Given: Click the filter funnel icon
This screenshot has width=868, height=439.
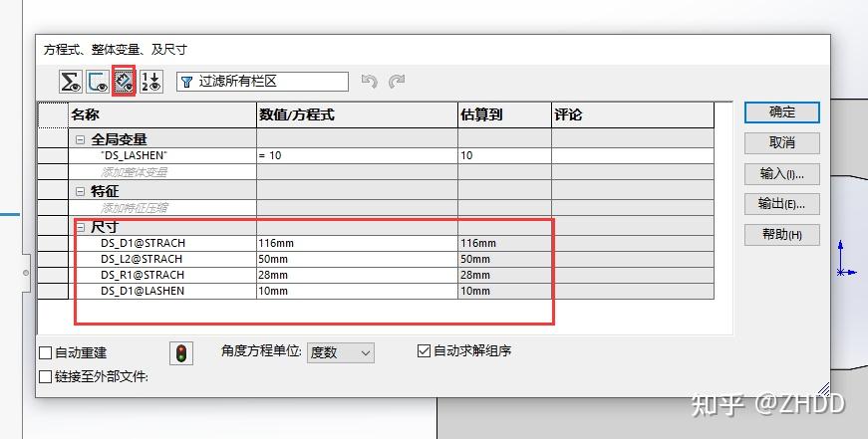Looking at the screenshot, I should coord(186,82).
